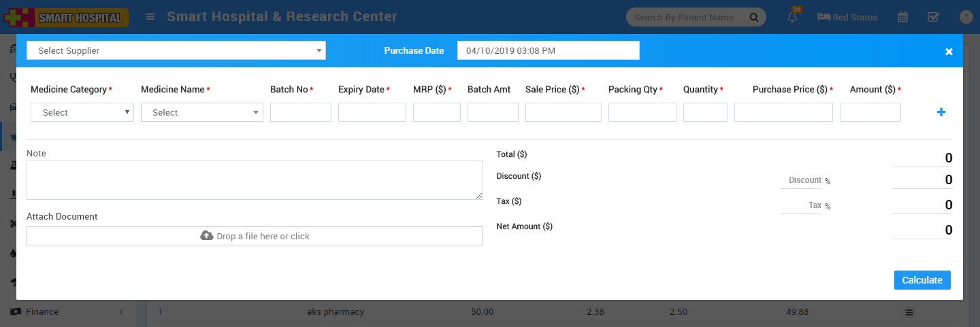Image resolution: width=980 pixels, height=327 pixels.
Task: Expand the Medicine Category dropdown
Action: point(82,112)
